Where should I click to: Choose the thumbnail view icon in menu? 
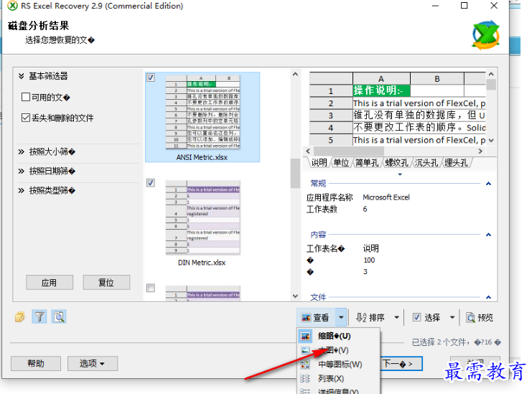point(305,336)
